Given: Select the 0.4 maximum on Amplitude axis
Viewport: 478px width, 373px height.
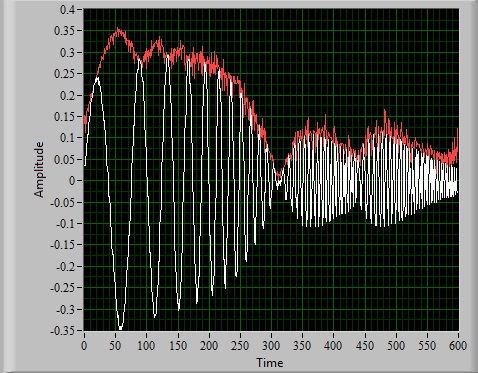Looking at the screenshot, I should tap(68, 9).
